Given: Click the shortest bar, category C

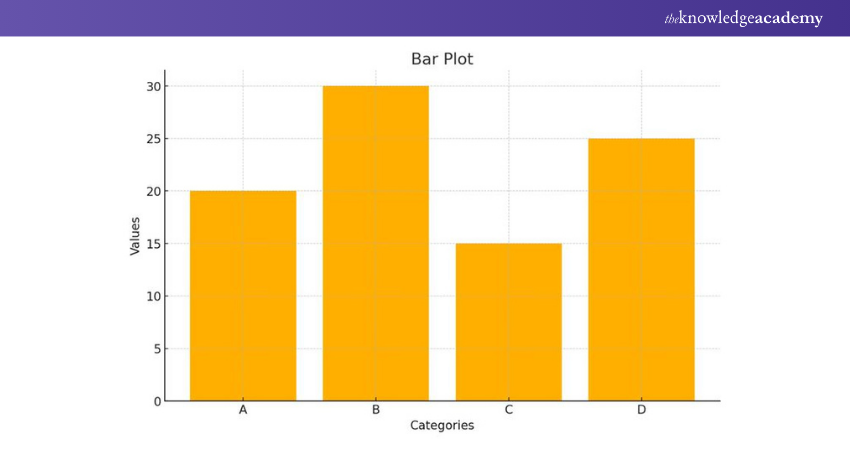Looking at the screenshot, I should click(508, 321).
